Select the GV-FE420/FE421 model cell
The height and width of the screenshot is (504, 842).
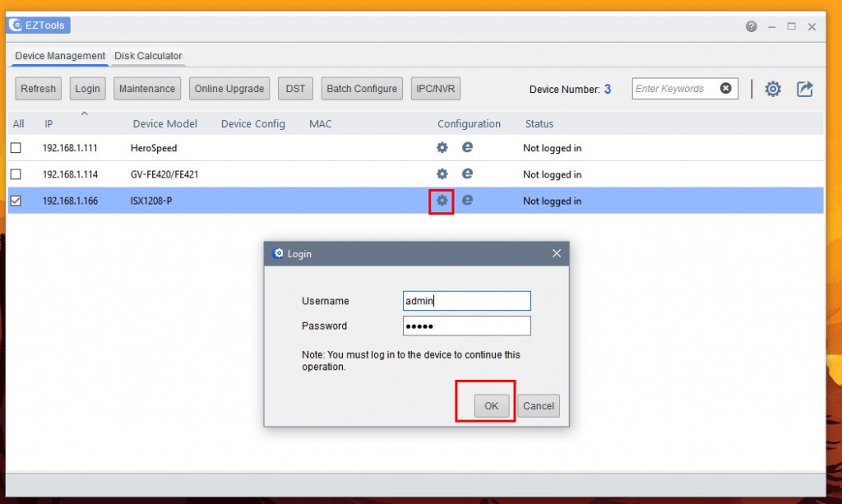pos(164,174)
